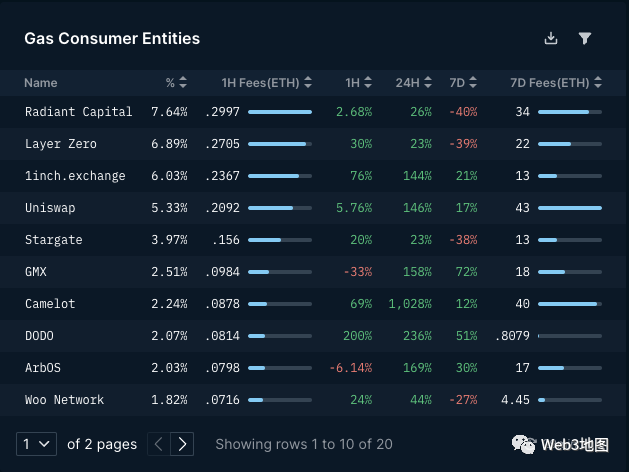
Task: Click the Gas Consumer Entities title
Action: (x=112, y=38)
